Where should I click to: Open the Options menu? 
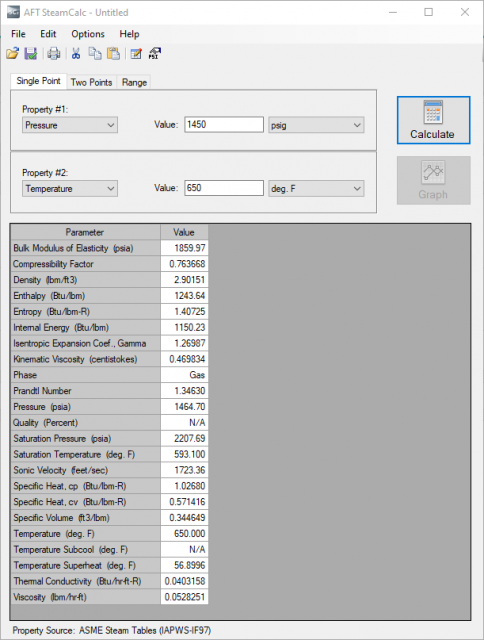(x=88, y=34)
